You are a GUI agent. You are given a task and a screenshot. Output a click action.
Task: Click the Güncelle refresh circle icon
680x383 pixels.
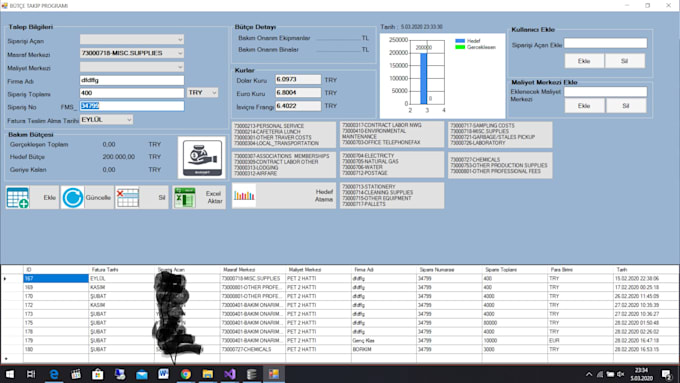pos(72,198)
